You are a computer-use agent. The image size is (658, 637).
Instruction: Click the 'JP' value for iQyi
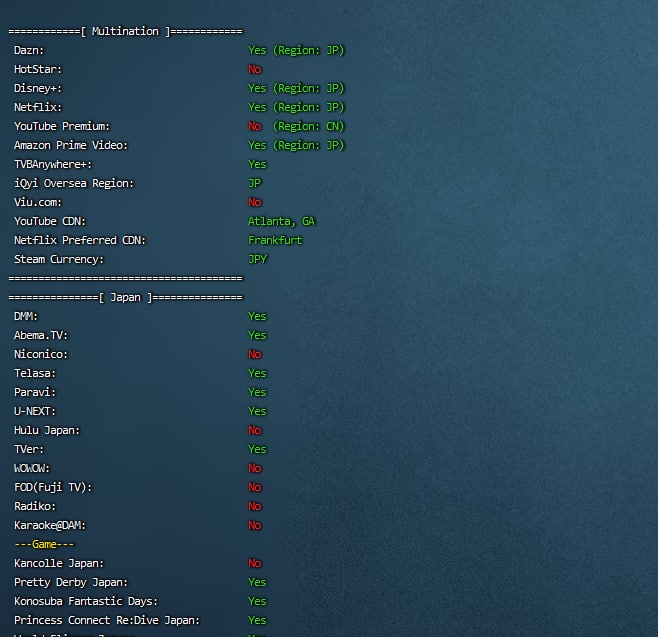[x=255, y=183]
